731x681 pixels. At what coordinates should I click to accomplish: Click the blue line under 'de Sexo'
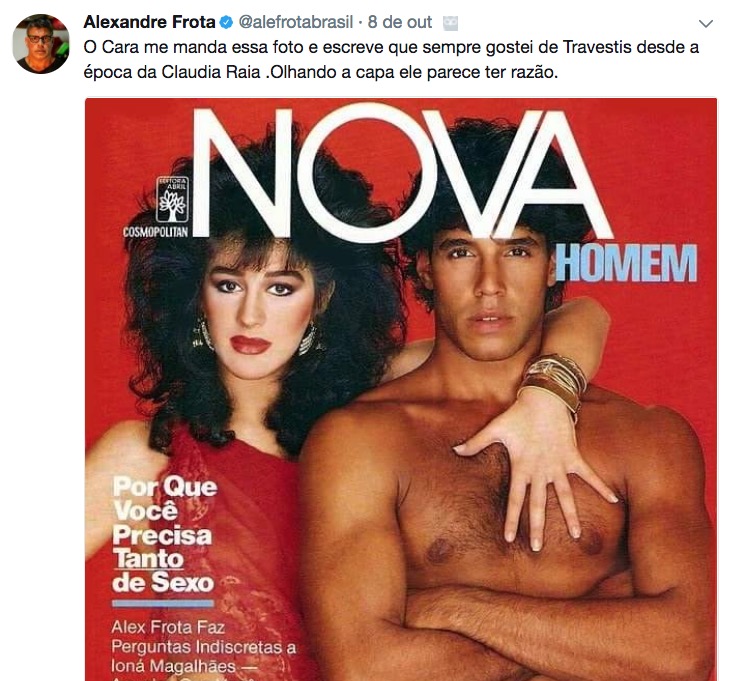[163, 603]
